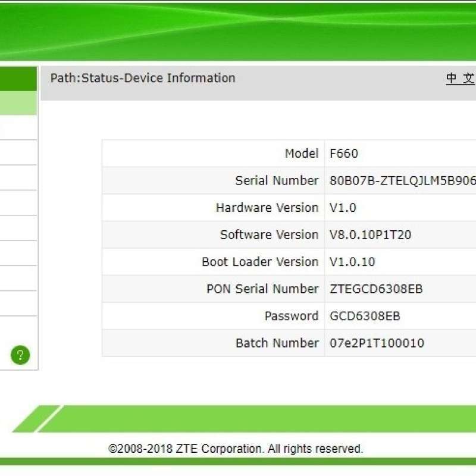Click the Password row label

pyautogui.click(x=291, y=316)
